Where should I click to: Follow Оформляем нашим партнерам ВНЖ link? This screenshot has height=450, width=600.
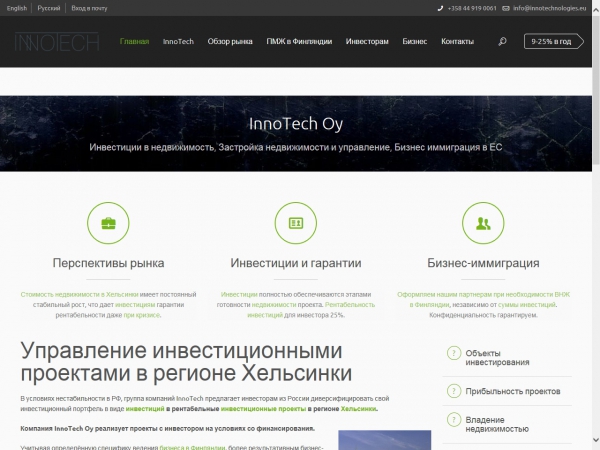click(x=483, y=299)
